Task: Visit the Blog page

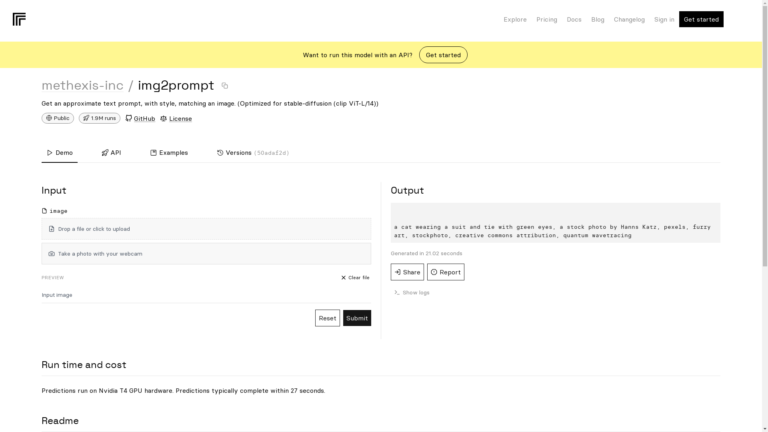Action: click(x=598, y=20)
